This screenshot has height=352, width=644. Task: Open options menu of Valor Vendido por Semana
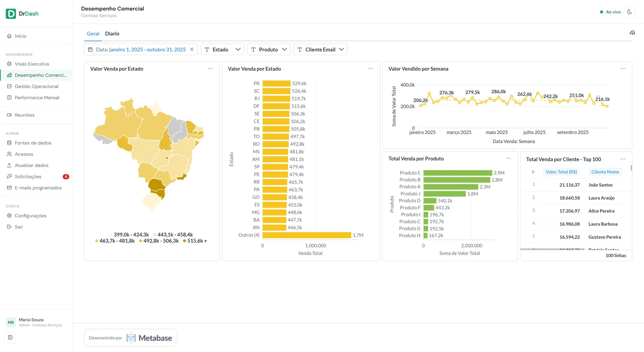(623, 69)
